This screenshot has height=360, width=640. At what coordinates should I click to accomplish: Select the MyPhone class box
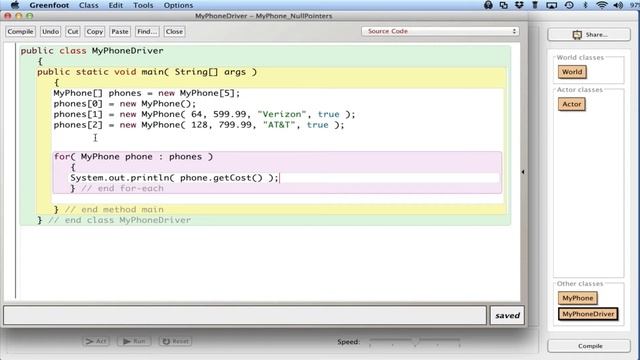coord(578,298)
